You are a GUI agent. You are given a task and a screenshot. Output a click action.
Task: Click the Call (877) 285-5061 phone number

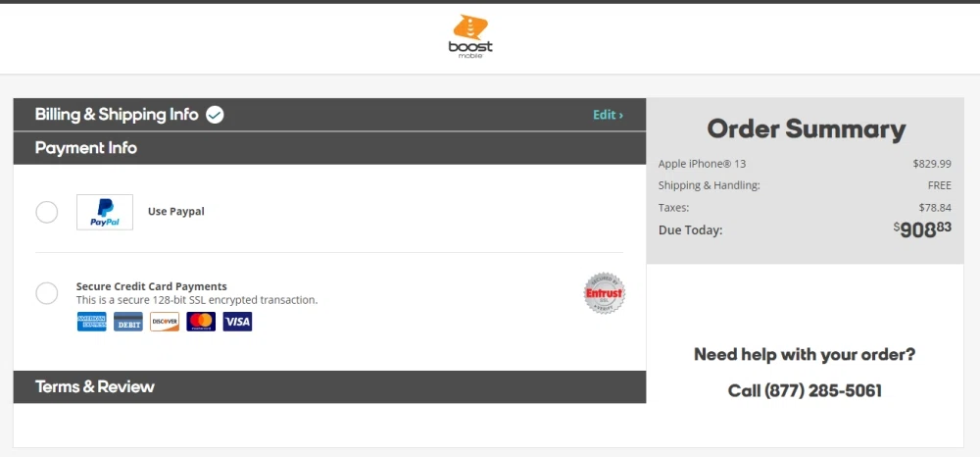pos(805,391)
